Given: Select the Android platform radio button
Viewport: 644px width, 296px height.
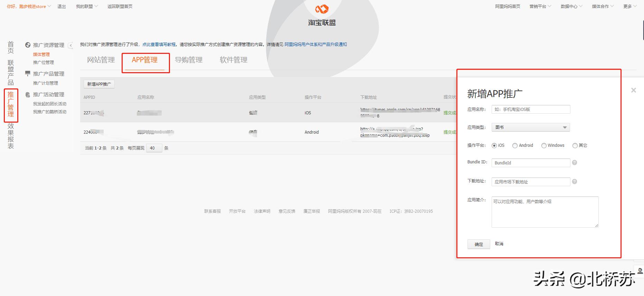Looking at the screenshot, I should point(515,145).
